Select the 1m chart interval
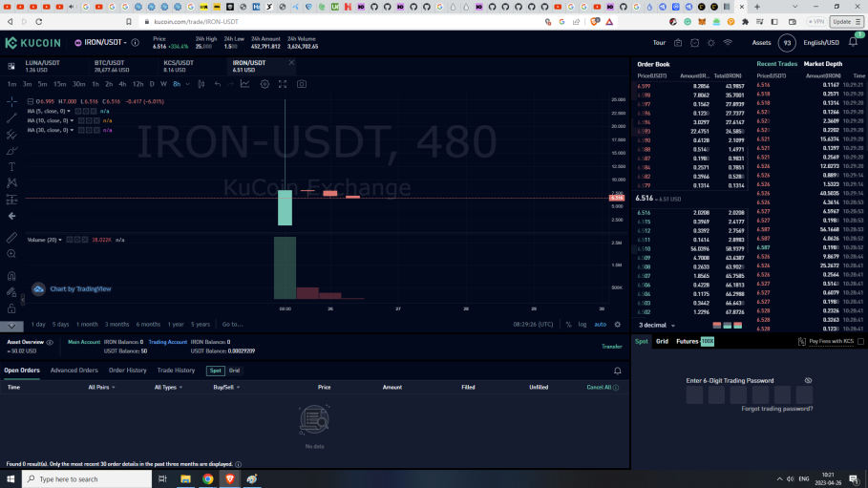Screen dimensions: 868x488 tap(11, 84)
